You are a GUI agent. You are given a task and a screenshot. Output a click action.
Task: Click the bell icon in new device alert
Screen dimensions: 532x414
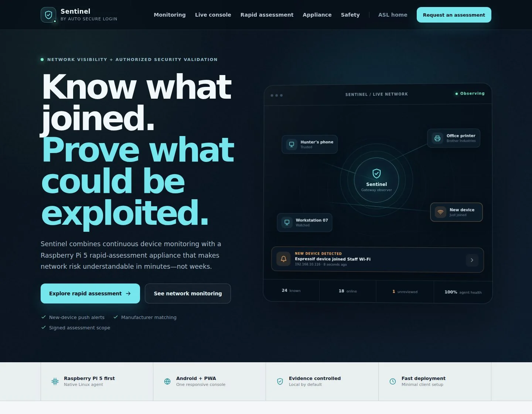pyautogui.click(x=283, y=259)
